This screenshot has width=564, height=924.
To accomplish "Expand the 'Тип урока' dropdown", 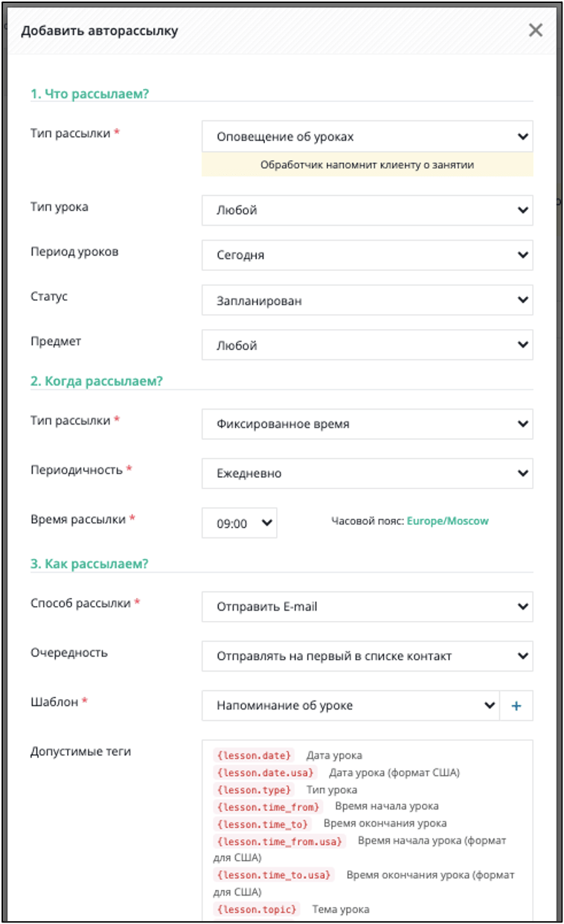I will [367, 211].
